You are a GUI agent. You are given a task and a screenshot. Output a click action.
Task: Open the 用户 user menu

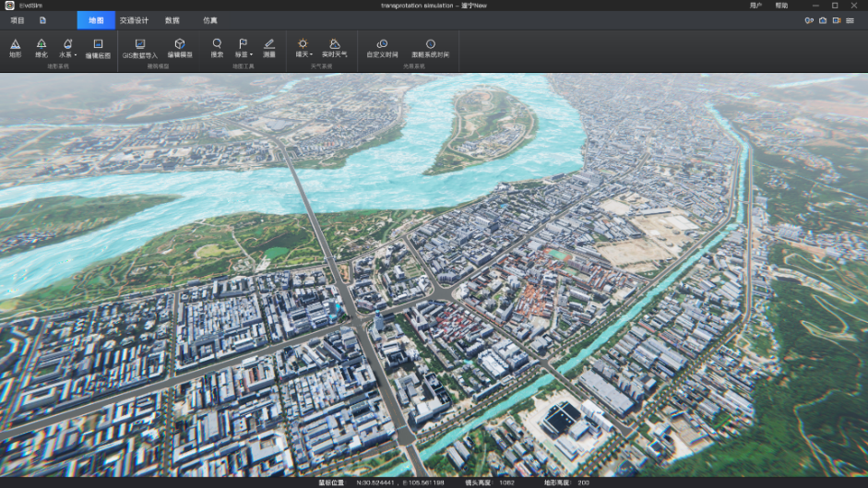point(756,6)
